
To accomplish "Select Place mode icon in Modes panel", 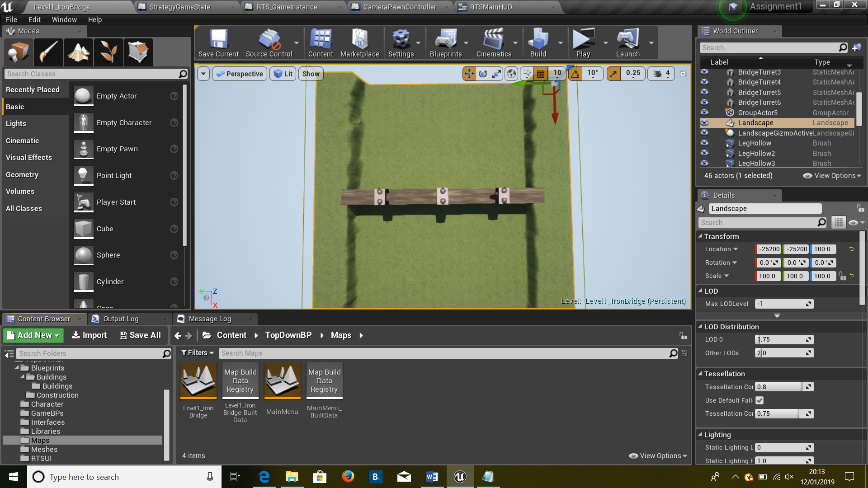I will point(19,52).
